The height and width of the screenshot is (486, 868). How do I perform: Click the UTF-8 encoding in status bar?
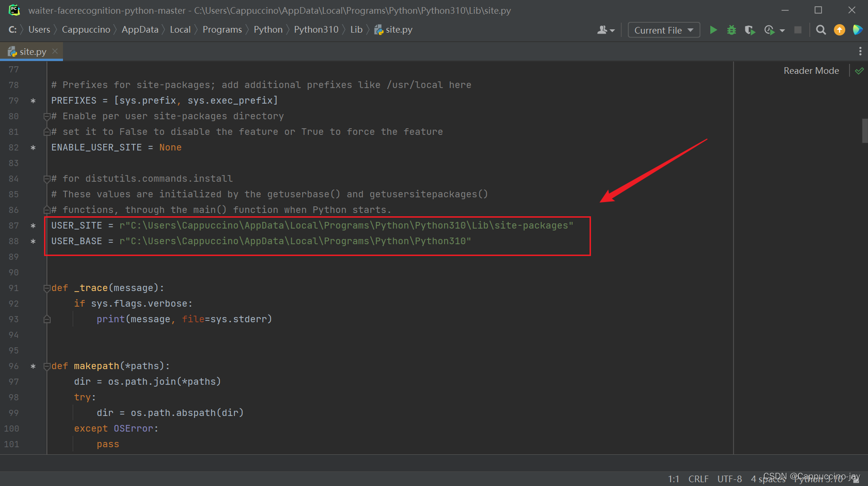tap(729, 479)
